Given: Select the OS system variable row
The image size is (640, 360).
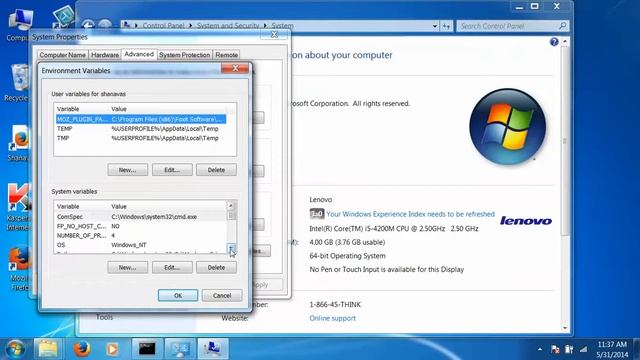Looking at the screenshot, I should 141,245.
